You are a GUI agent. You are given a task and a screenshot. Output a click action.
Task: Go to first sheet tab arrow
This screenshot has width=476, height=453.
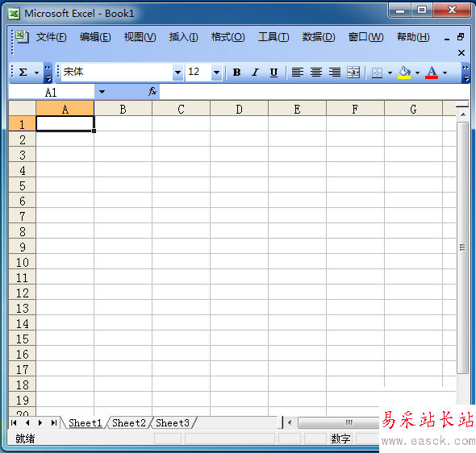[x=14, y=422]
